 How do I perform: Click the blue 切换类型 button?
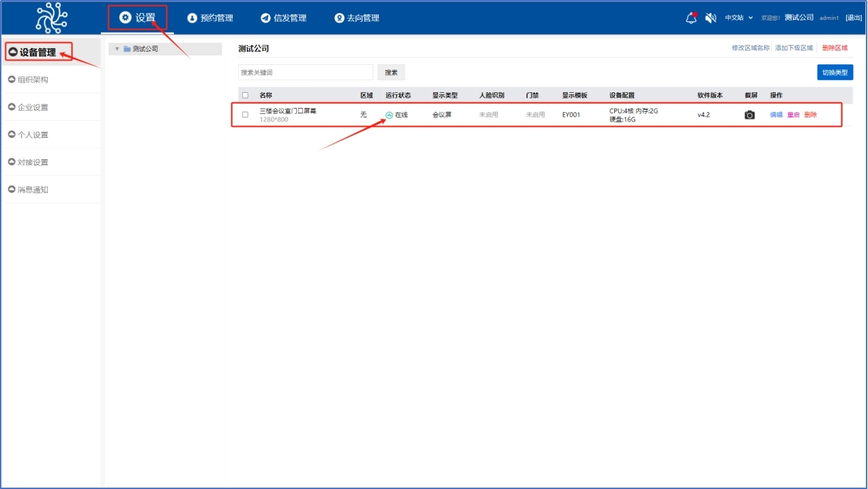point(835,72)
